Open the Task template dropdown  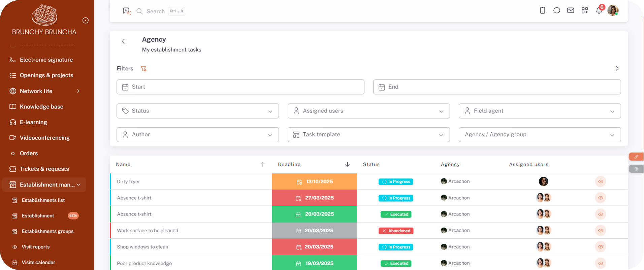[x=368, y=135]
